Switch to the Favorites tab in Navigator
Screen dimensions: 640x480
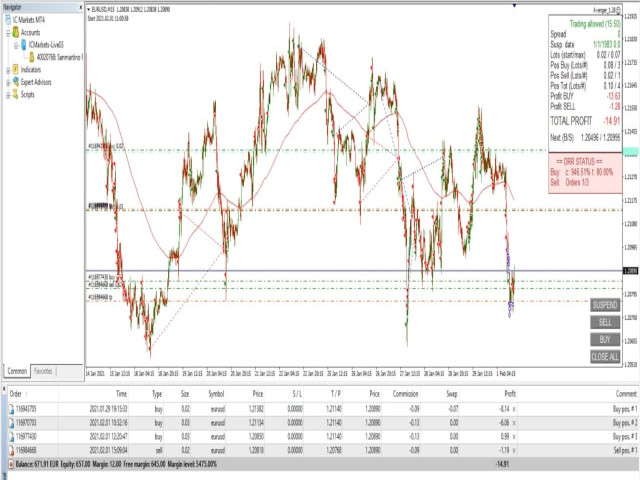coord(43,371)
